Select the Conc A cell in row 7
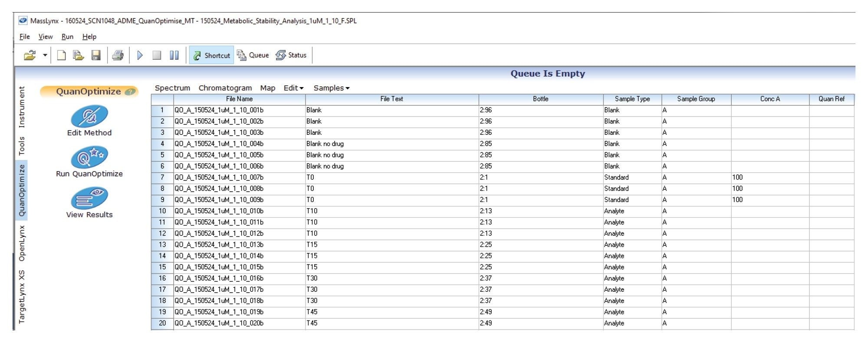This screenshot has width=868, height=346. point(769,177)
